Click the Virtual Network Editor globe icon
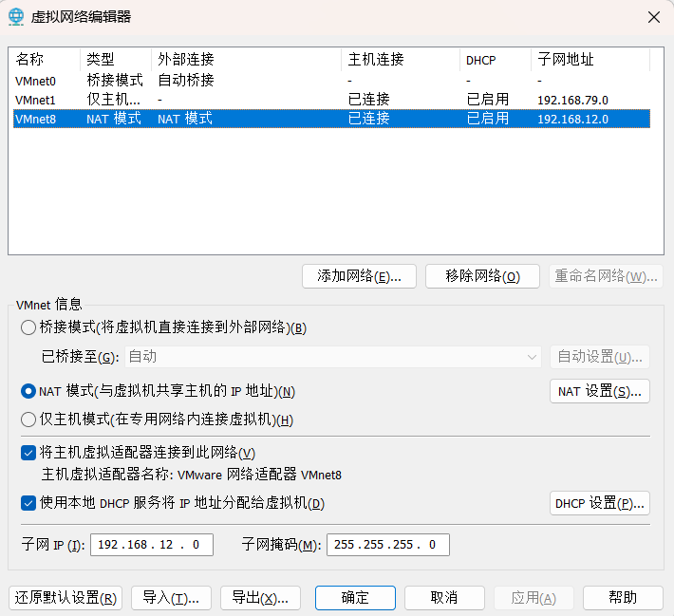Screen dimensions: 674x616 (x=16, y=17)
